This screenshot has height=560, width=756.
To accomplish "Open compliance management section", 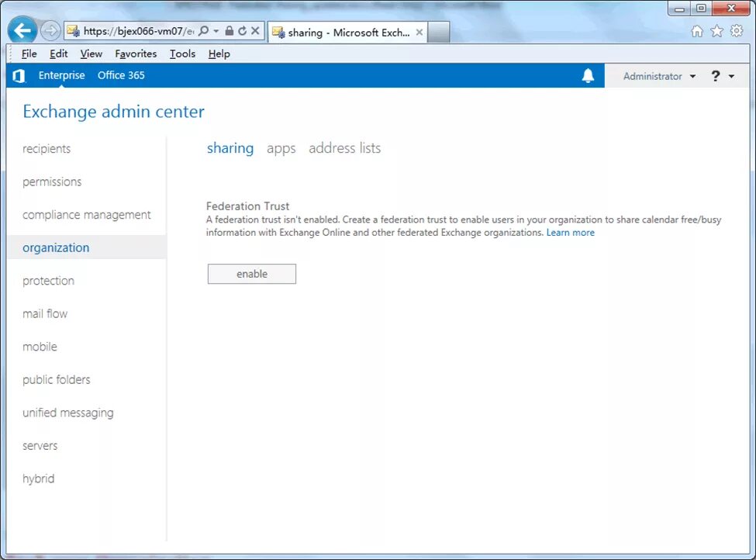I will click(x=87, y=215).
